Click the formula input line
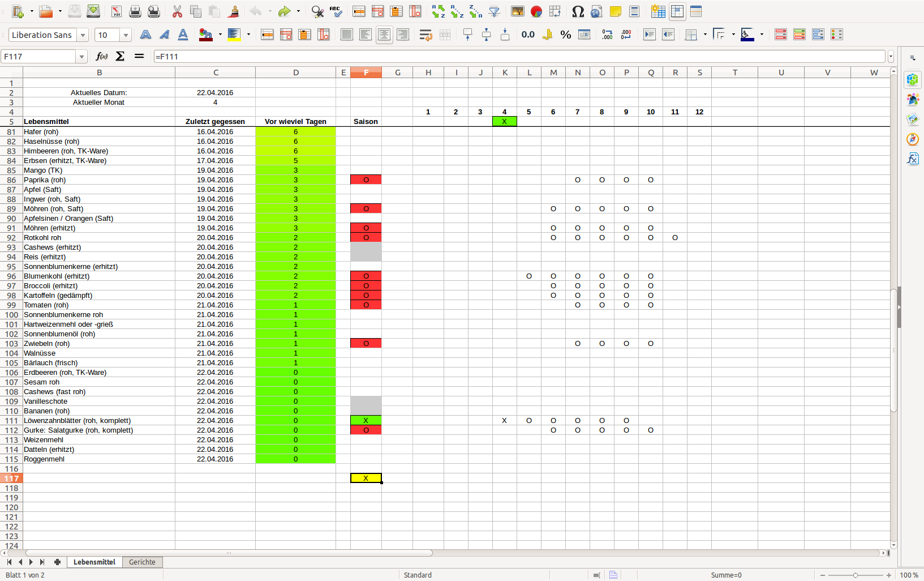Screen dimensions: 924x581 (x=519, y=57)
